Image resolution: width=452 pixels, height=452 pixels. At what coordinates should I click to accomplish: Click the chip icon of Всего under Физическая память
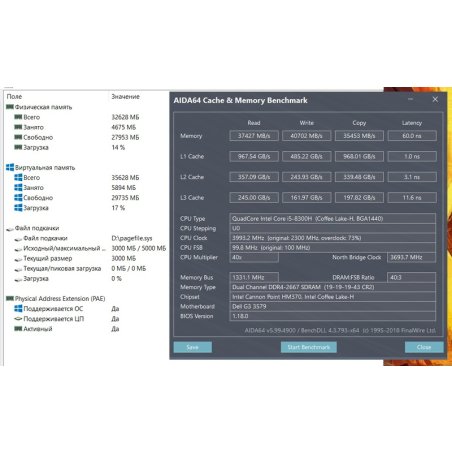(x=18, y=117)
